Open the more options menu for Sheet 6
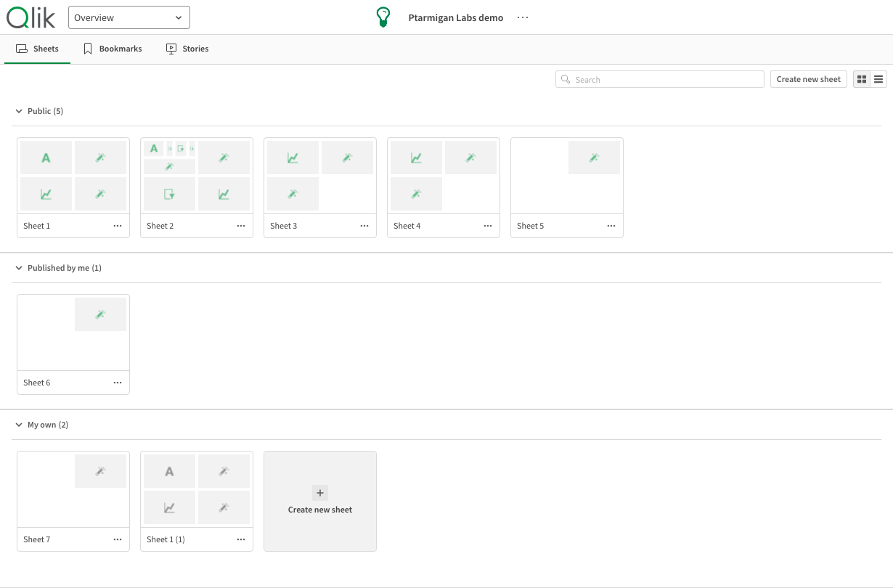 point(118,383)
